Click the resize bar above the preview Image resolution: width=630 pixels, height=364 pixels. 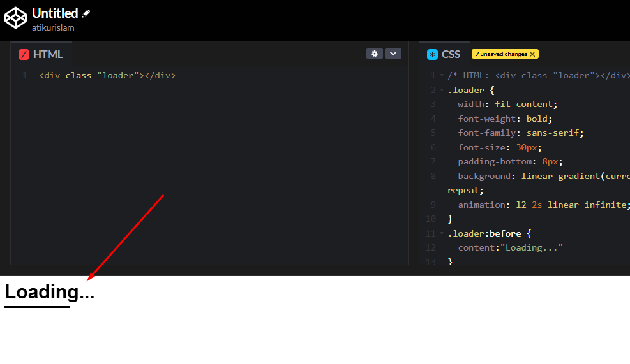[315, 270]
